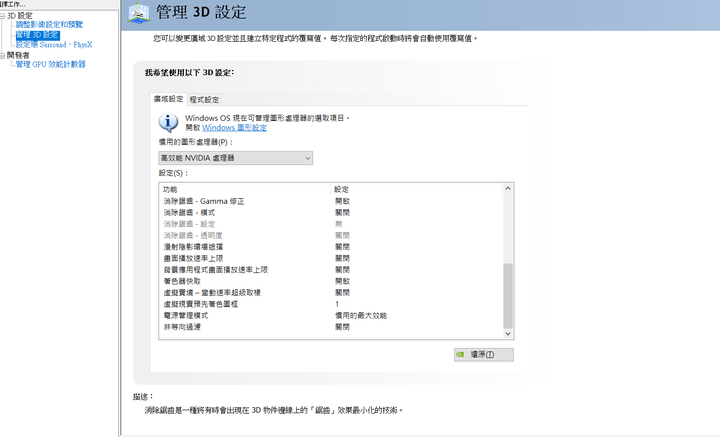Click value 1 for 虛擬現實預先著色圖框
720x437 pixels.
pyautogui.click(x=337, y=304)
